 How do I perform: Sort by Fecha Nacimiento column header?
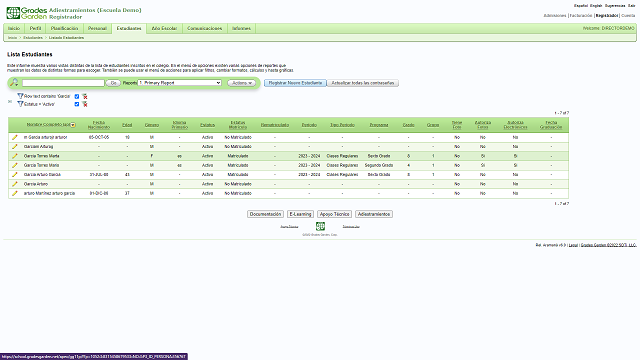coord(99,125)
